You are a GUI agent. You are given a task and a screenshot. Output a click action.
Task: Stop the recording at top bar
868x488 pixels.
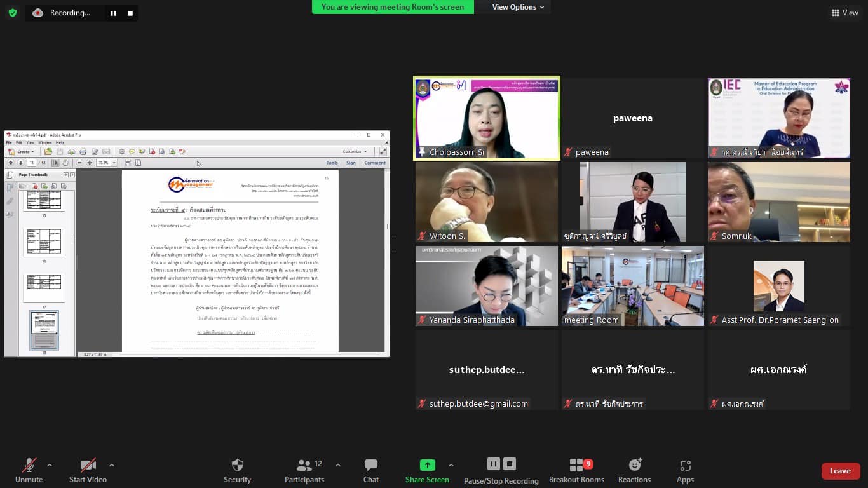click(x=130, y=13)
